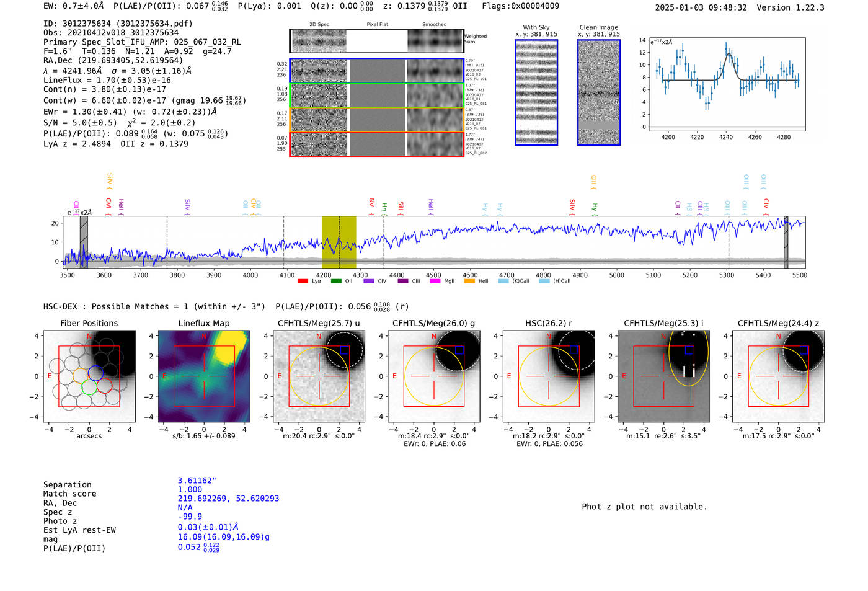The height and width of the screenshot is (591, 868).
Task: Click the With Sky fiber cutout image
Action: (x=536, y=92)
